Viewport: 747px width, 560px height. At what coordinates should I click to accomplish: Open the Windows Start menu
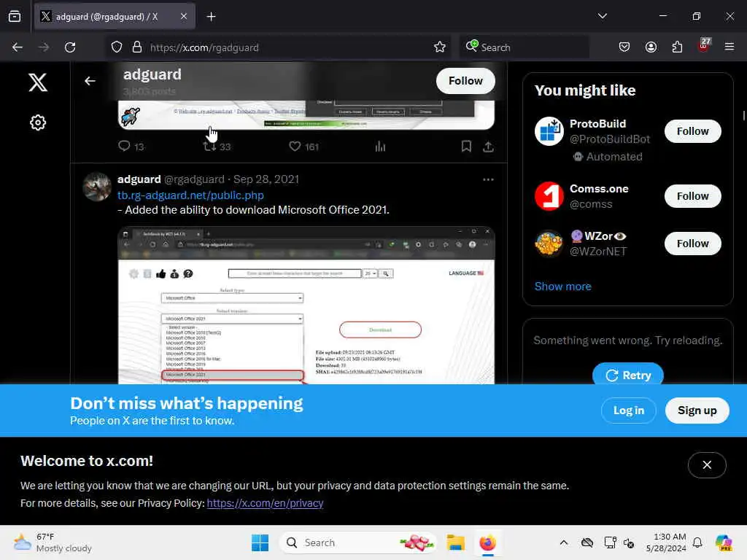(260, 542)
